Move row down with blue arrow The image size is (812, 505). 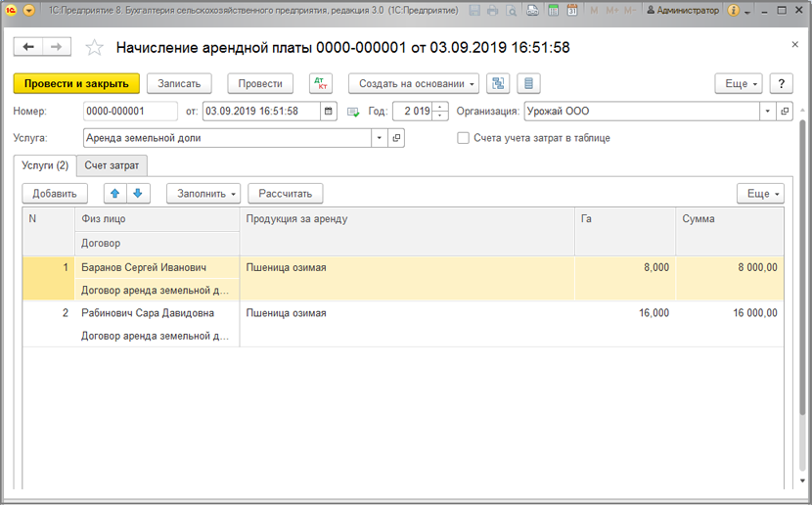click(x=138, y=194)
